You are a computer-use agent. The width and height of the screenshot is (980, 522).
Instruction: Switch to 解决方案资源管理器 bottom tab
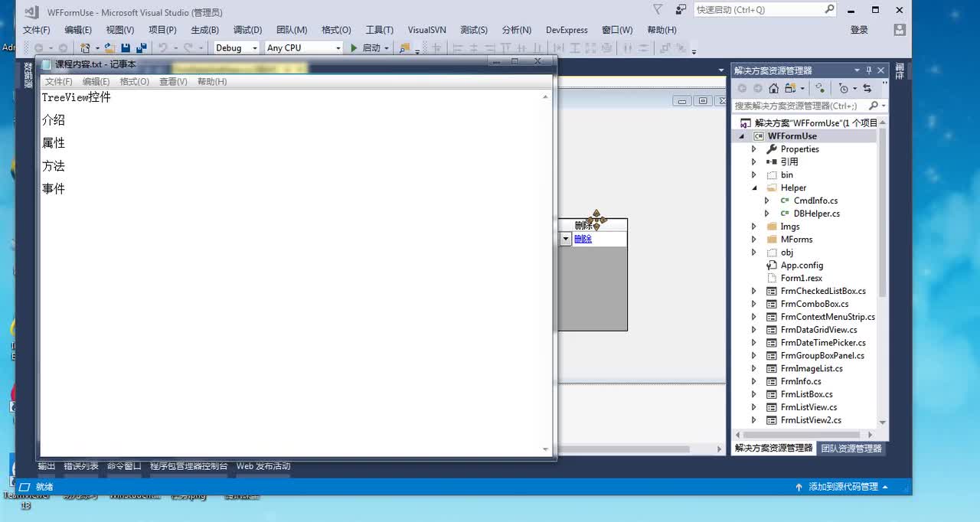click(x=773, y=449)
